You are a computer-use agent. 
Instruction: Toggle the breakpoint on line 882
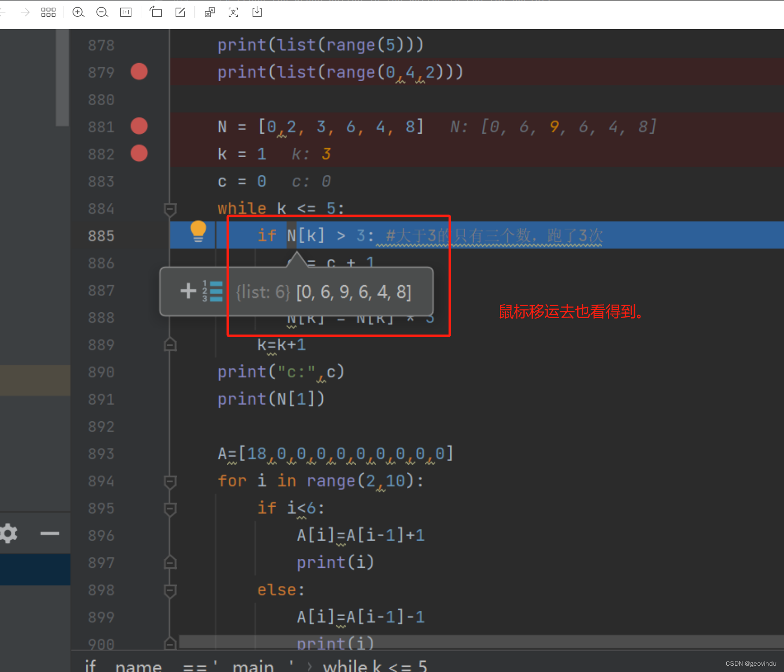tap(139, 153)
